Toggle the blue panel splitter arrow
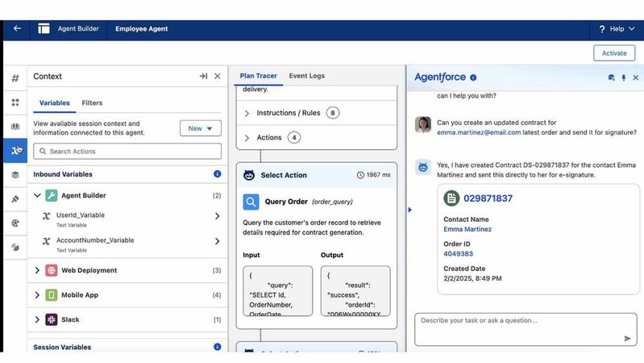The height and width of the screenshot is (363, 644). [x=409, y=210]
